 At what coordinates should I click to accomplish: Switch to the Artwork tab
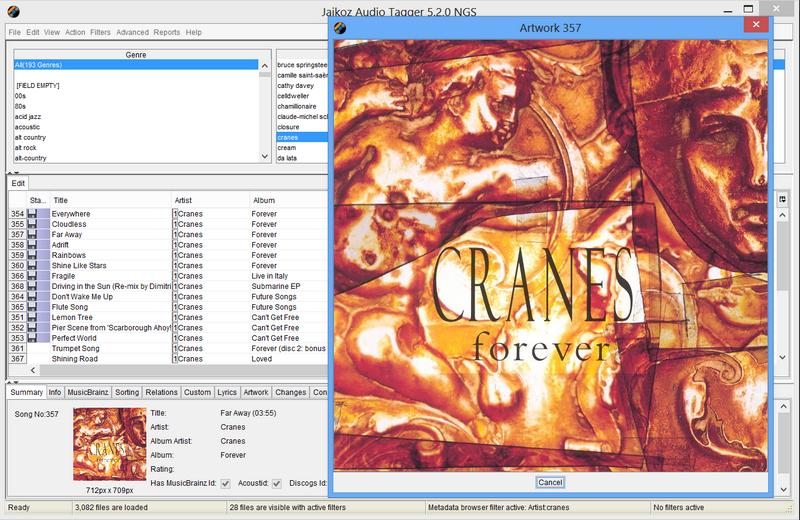tap(256, 392)
